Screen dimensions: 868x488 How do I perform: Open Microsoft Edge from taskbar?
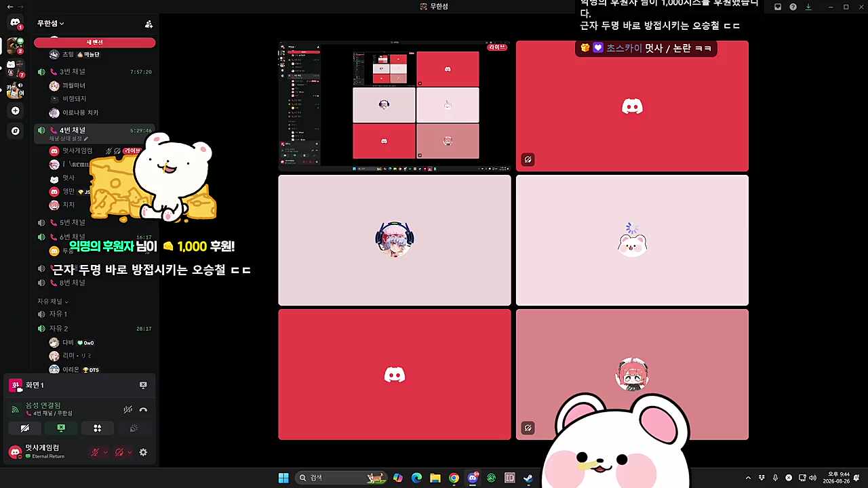tap(416, 478)
